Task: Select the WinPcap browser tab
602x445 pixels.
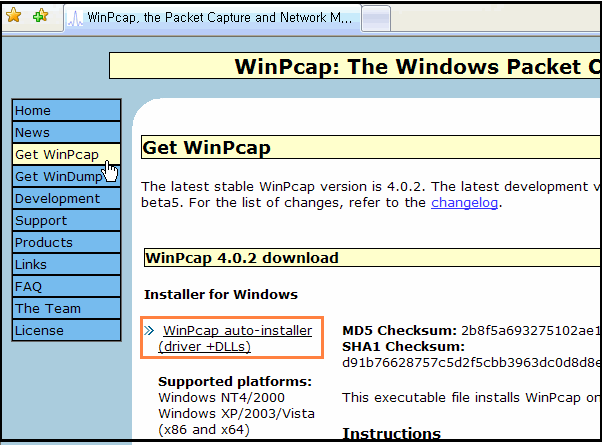Action: coord(213,18)
